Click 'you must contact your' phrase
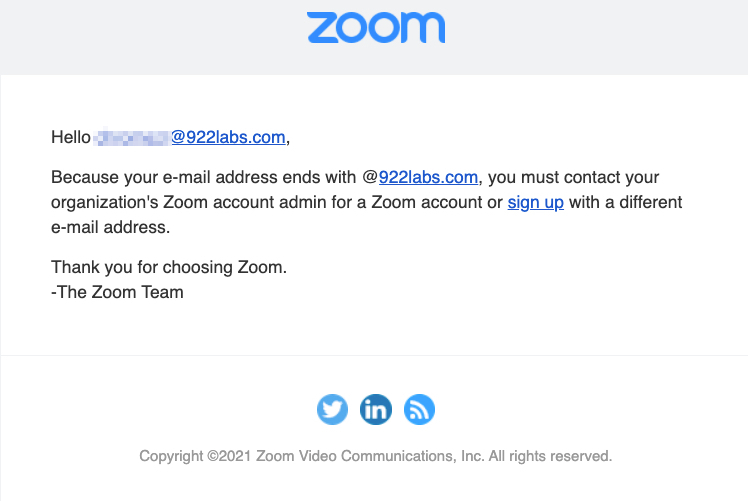748x501 pixels. [573, 177]
